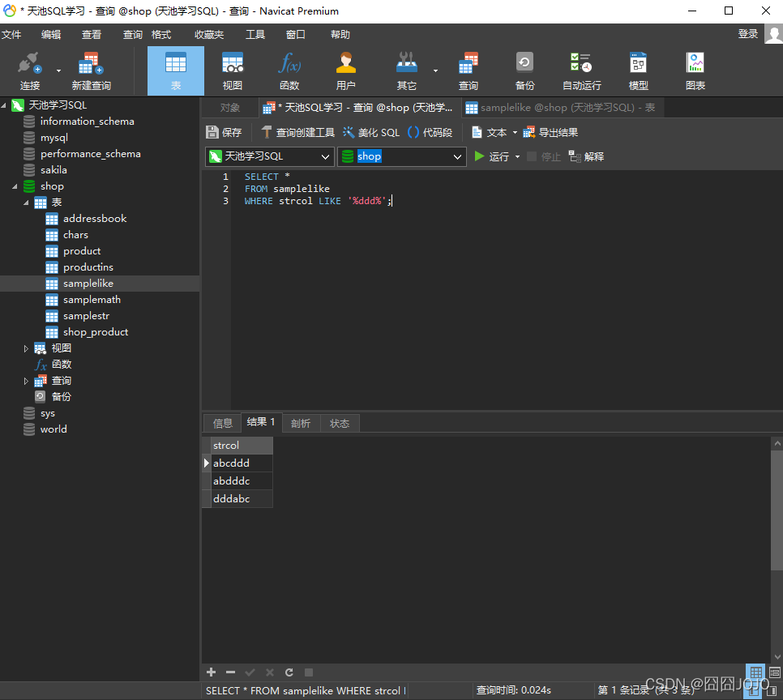The image size is (783, 700).
Task: Export the result (导出结果)
Action: click(x=550, y=132)
